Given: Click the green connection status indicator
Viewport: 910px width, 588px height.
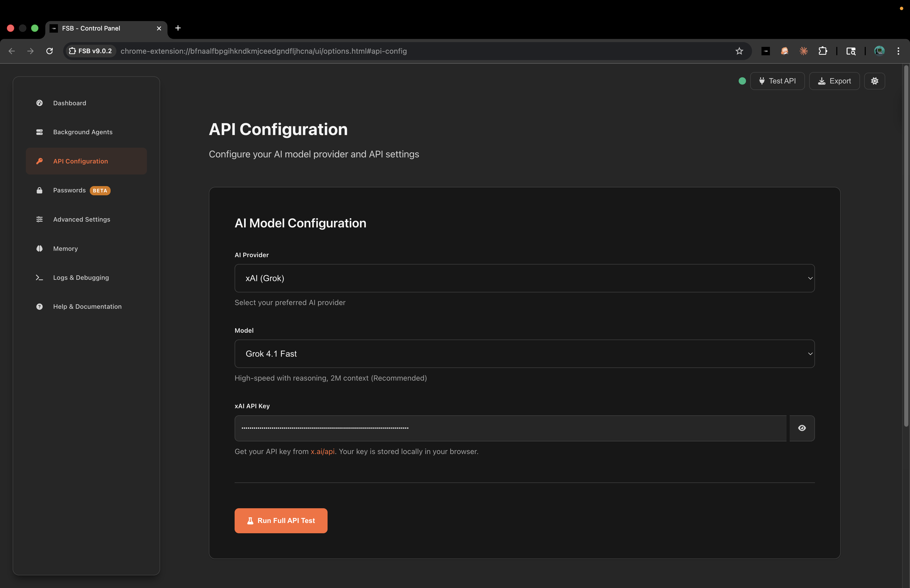Looking at the screenshot, I should click(x=742, y=81).
